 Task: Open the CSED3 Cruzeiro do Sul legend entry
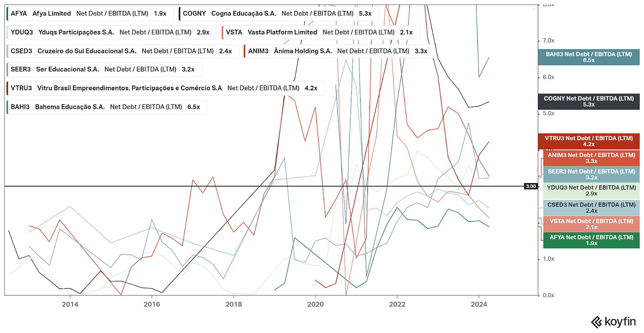pos(123,51)
